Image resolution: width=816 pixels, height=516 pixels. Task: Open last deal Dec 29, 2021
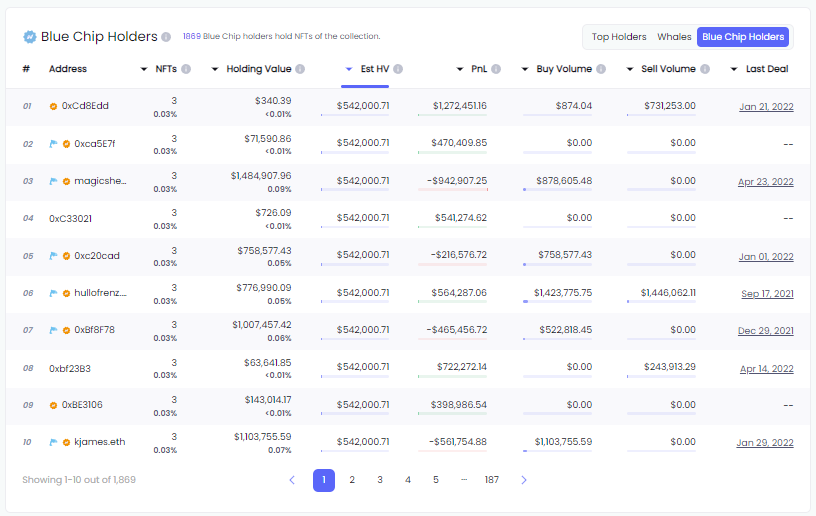(766, 331)
